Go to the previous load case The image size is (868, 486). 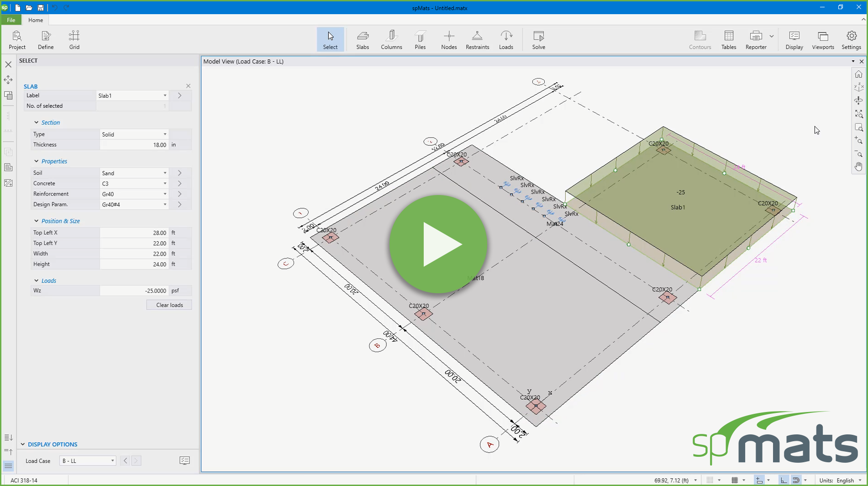click(x=125, y=461)
